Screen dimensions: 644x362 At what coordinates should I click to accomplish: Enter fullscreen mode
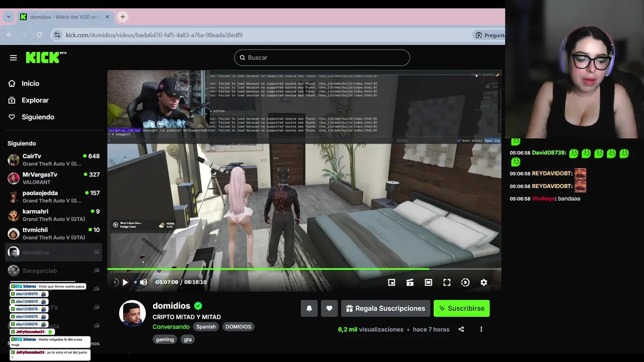tap(447, 283)
